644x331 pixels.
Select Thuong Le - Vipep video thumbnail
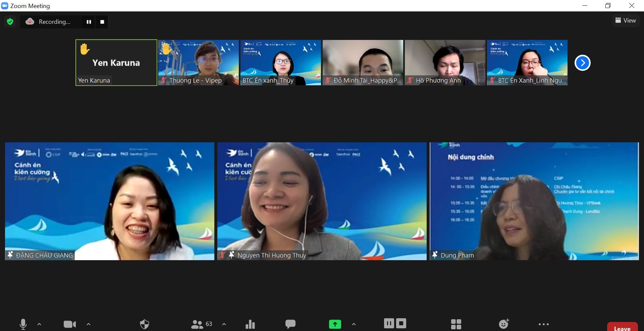pyautogui.click(x=199, y=63)
